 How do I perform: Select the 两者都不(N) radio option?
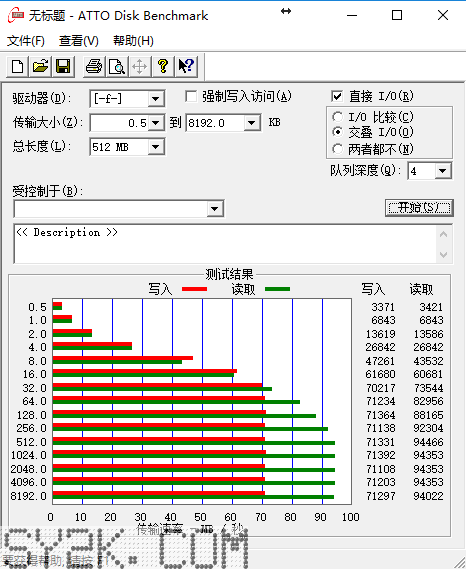coord(338,149)
